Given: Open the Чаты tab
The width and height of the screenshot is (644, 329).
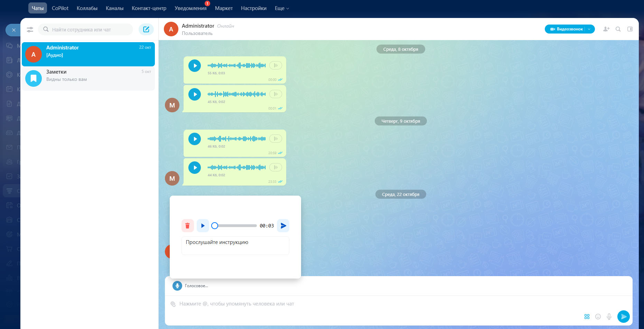Looking at the screenshot, I should 38,8.
